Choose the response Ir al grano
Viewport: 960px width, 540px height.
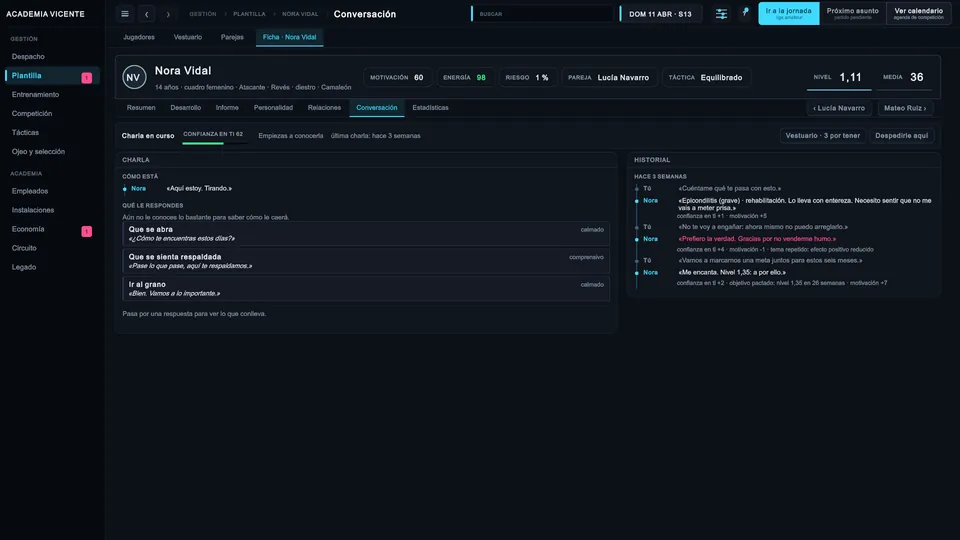pyautogui.click(x=366, y=289)
